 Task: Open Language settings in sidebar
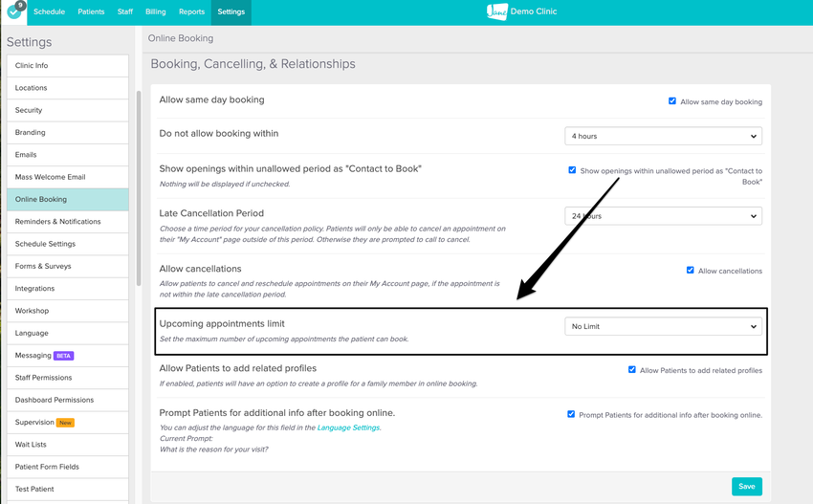pyautogui.click(x=68, y=333)
